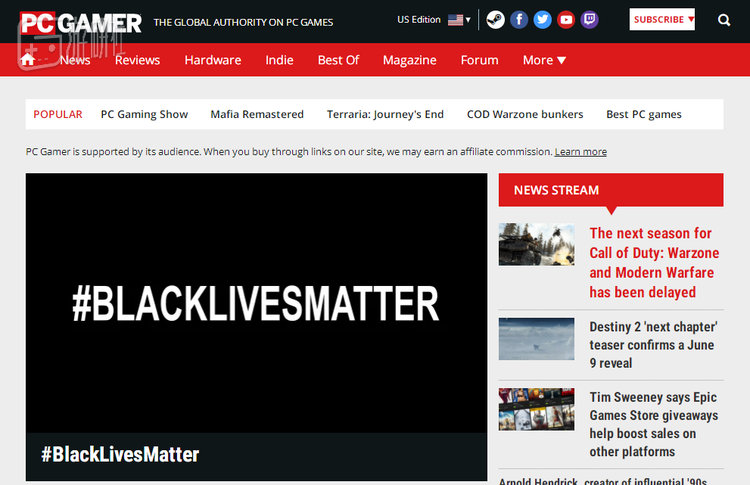Open PC Gamer's Facebook page icon
750x485 pixels.
point(519,20)
